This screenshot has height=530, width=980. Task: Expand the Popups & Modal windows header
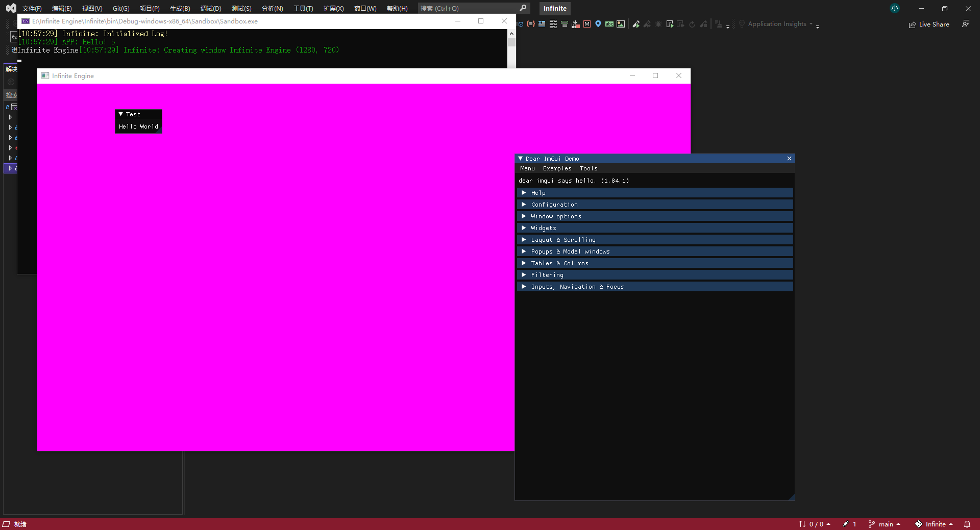[655, 251]
